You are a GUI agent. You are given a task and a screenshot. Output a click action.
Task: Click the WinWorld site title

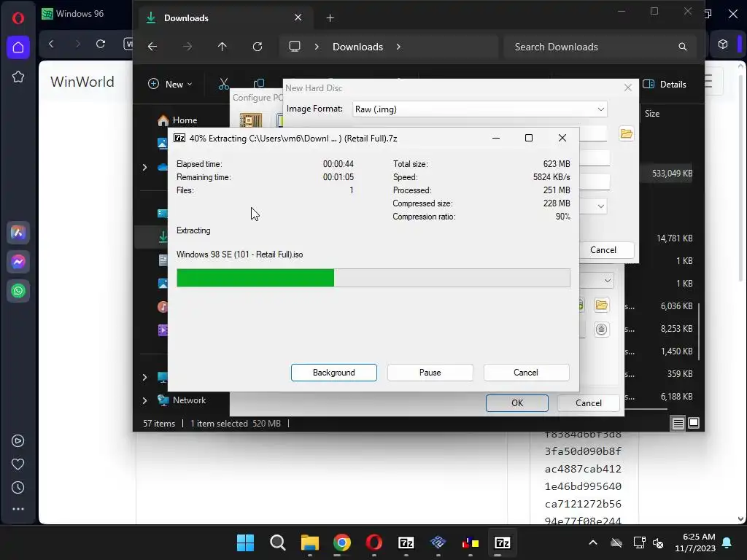pyautogui.click(x=82, y=82)
